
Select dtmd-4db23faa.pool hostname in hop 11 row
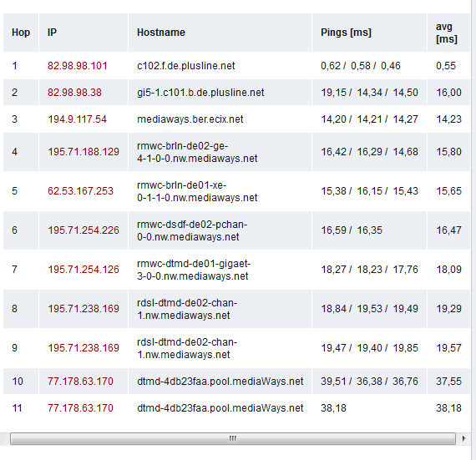point(220,407)
